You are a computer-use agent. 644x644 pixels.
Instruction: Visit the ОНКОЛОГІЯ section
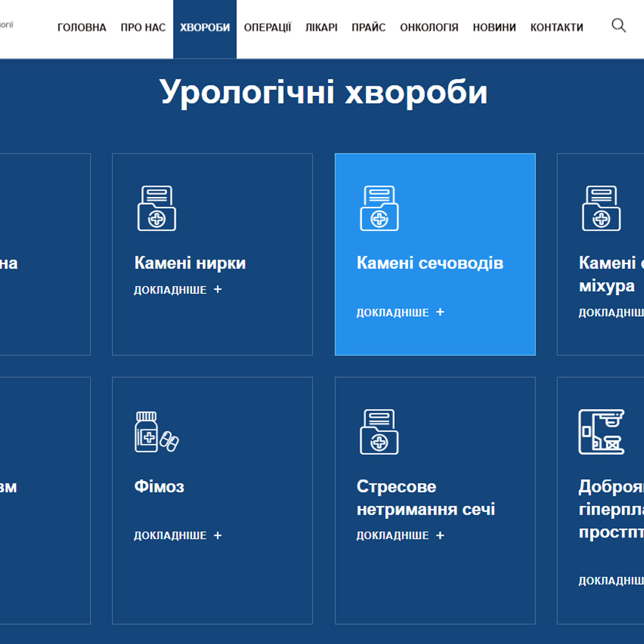(x=429, y=27)
